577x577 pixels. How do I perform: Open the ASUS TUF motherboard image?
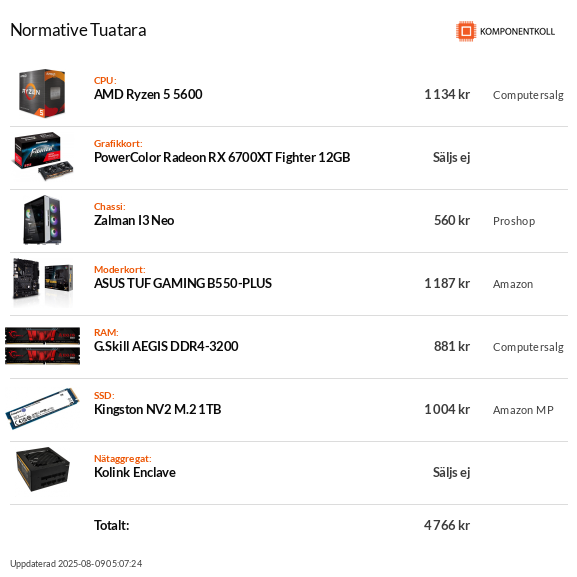coord(43,283)
